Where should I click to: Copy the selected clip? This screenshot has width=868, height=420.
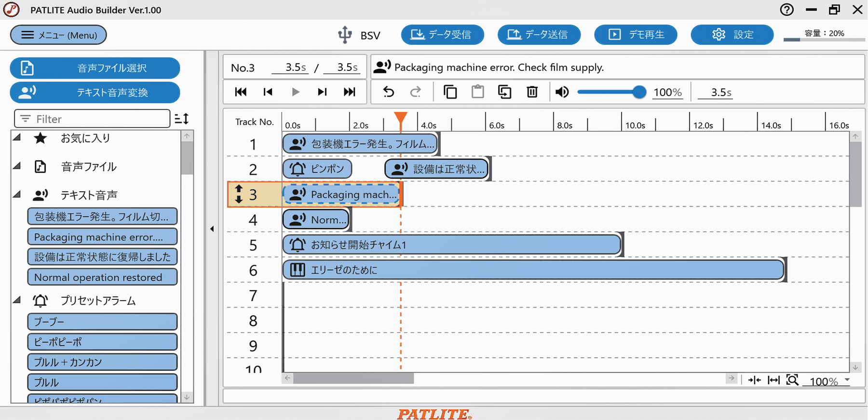click(450, 92)
